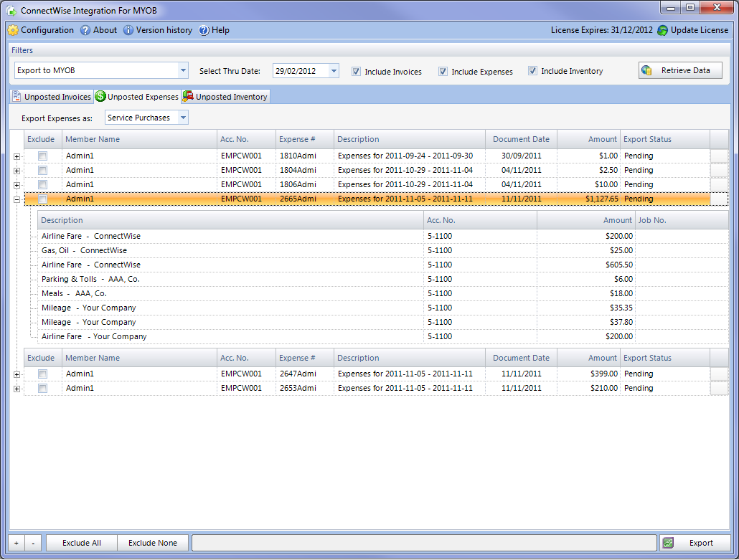Screen dimensions: 739x560
Task: Sort by Document Date column header
Action: click(x=521, y=139)
